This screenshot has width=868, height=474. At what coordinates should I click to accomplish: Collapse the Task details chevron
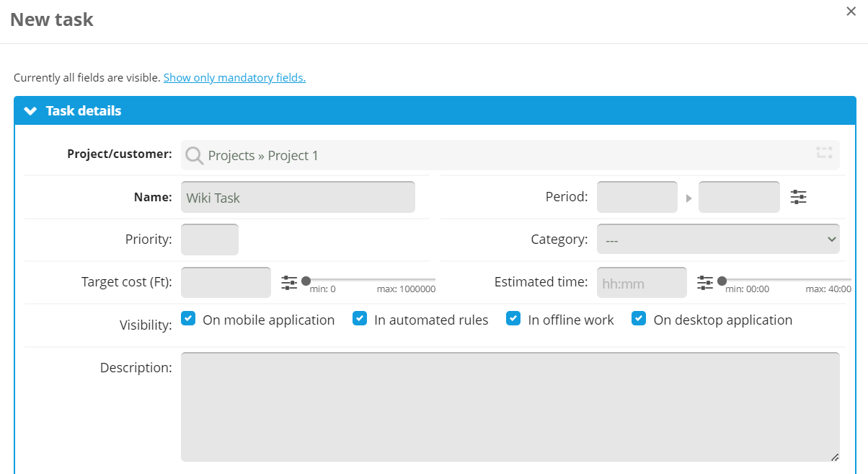point(30,111)
